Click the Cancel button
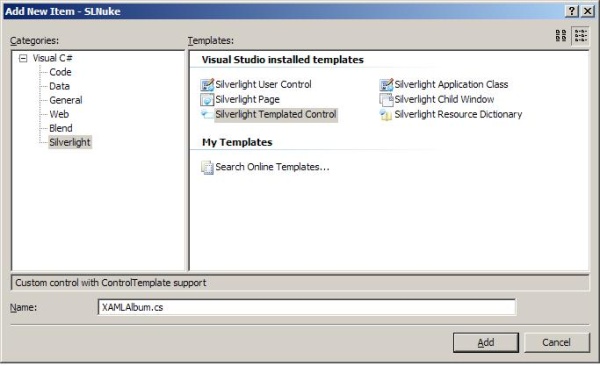600x366 pixels. (x=556, y=342)
